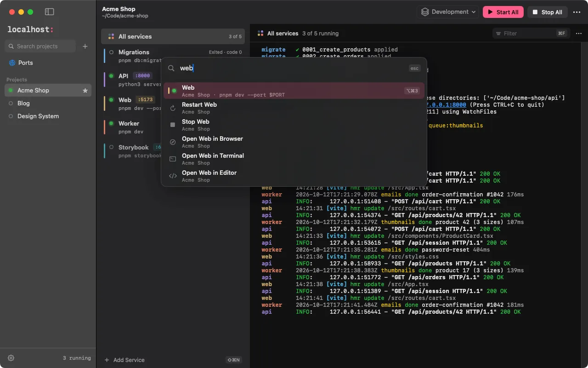Click the :5173 port badge on Web
588x368 pixels.
[146, 99]
